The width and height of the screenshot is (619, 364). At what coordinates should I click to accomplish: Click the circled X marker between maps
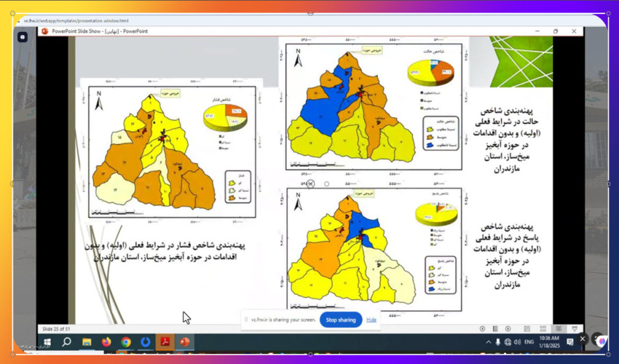point(311,183)
